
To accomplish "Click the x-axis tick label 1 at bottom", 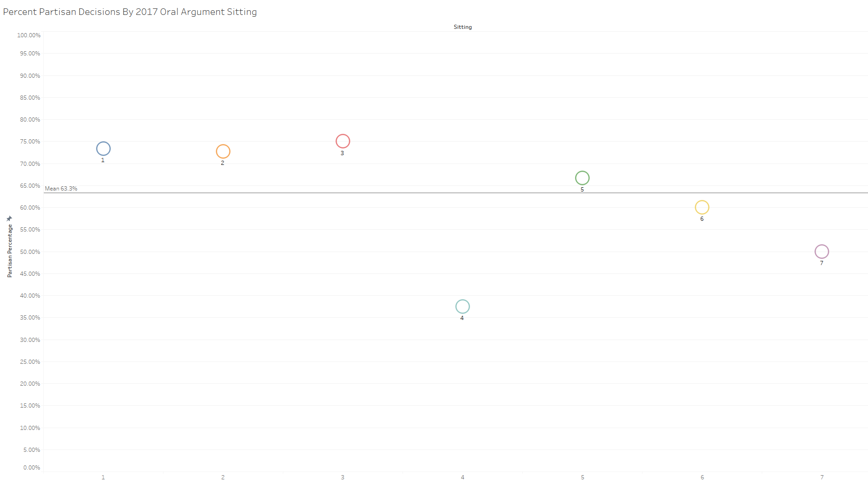I will [x=103, y=477].
